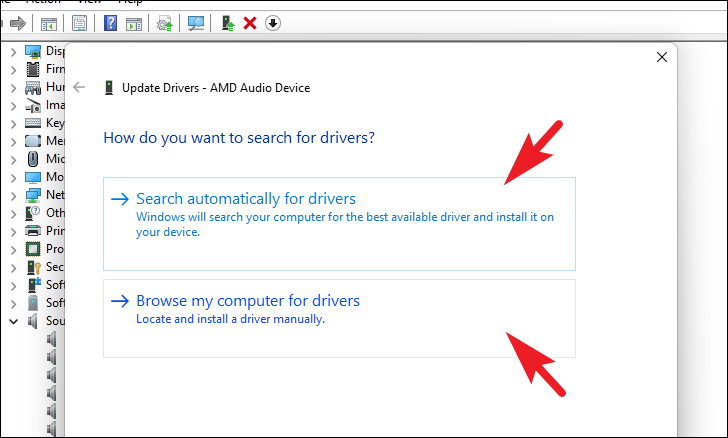Click the 'Mem' tree row label
Viewport: 728px width, 438px height.
coord(55,141)
